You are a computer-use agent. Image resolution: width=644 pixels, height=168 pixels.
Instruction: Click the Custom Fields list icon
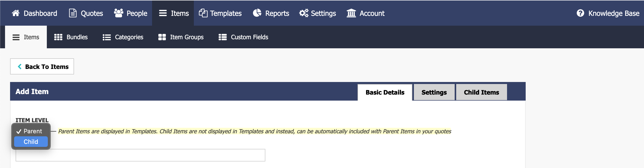pos(223,37)
